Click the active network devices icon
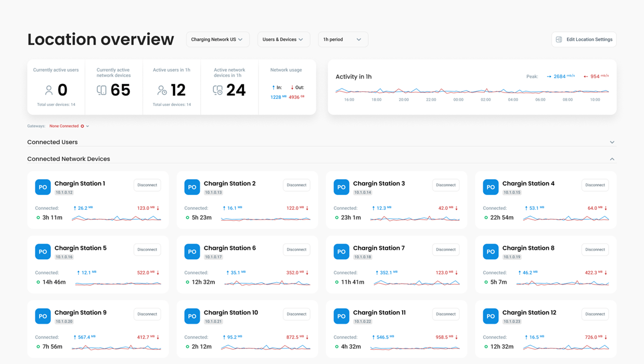Viewport: 644px width, 364px height. pos(101,91)
